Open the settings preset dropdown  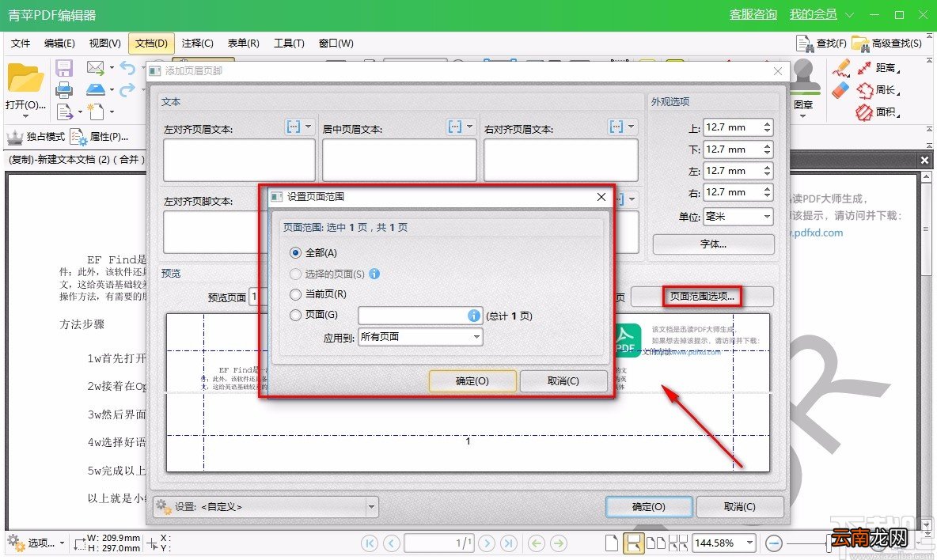pyautogui.click(x=265, y=507)
